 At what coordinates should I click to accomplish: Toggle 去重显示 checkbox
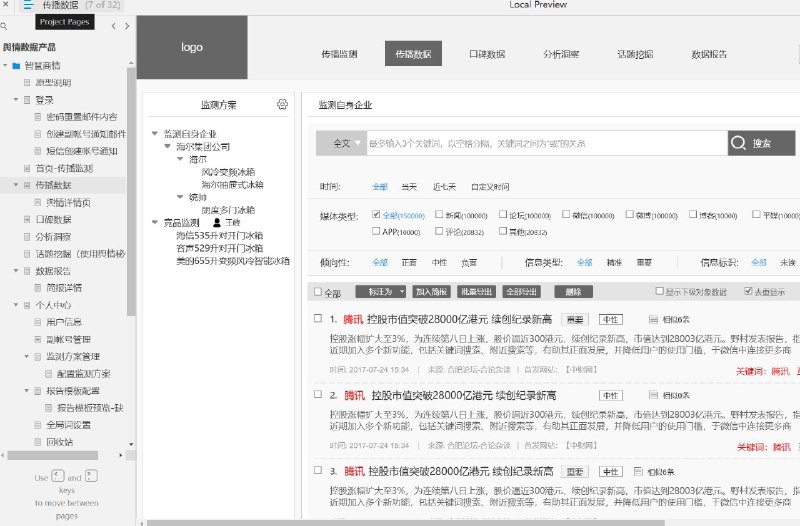pyautogui.click(x=748, y=291)
